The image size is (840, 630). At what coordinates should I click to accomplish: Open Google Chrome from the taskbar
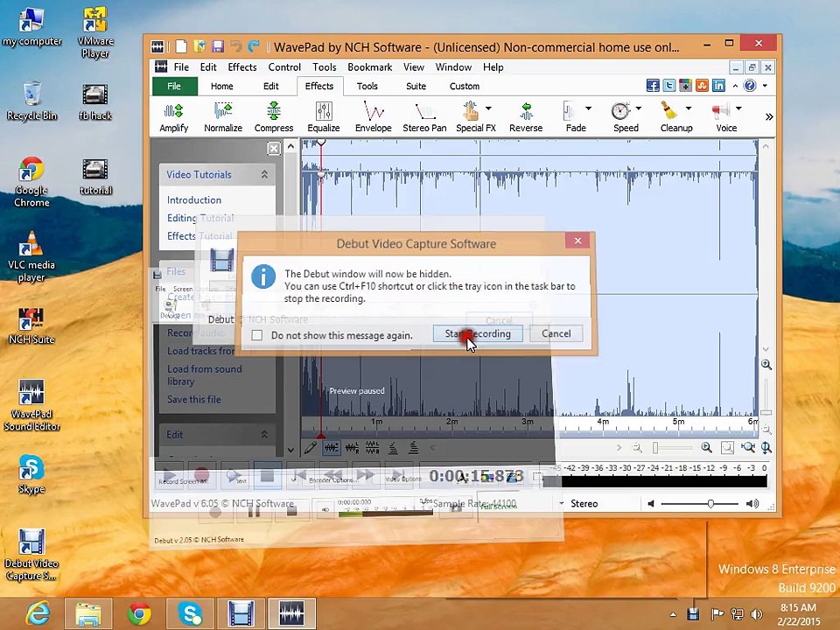140,612
